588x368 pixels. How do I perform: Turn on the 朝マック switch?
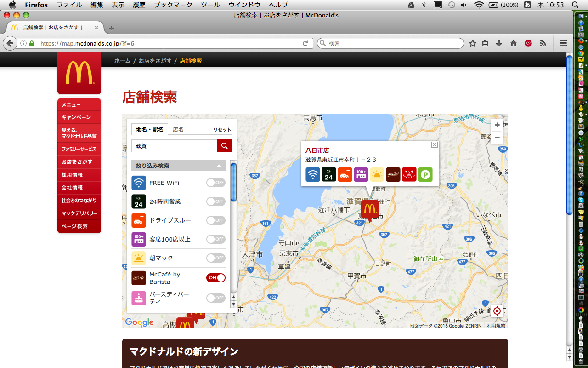pyautogui.click(x=216, y=258)
